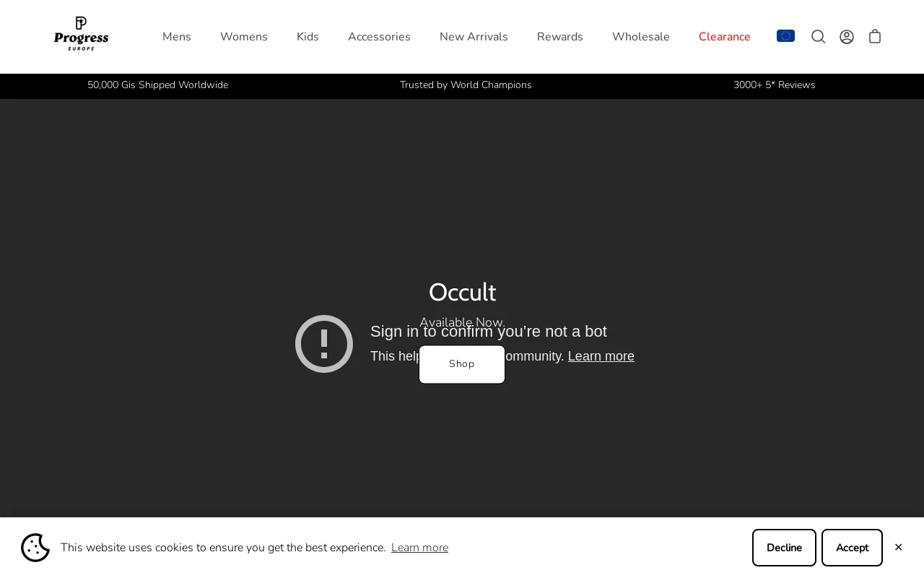The width and height of the screenshot is (924, 578).
Task: Open the Womens menu
Action: (x=244, y=37)
